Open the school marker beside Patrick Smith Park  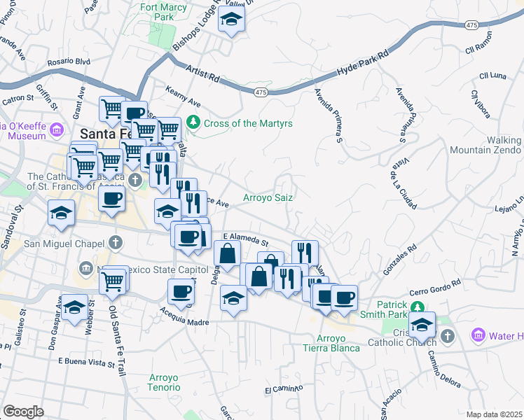[422, 324]
